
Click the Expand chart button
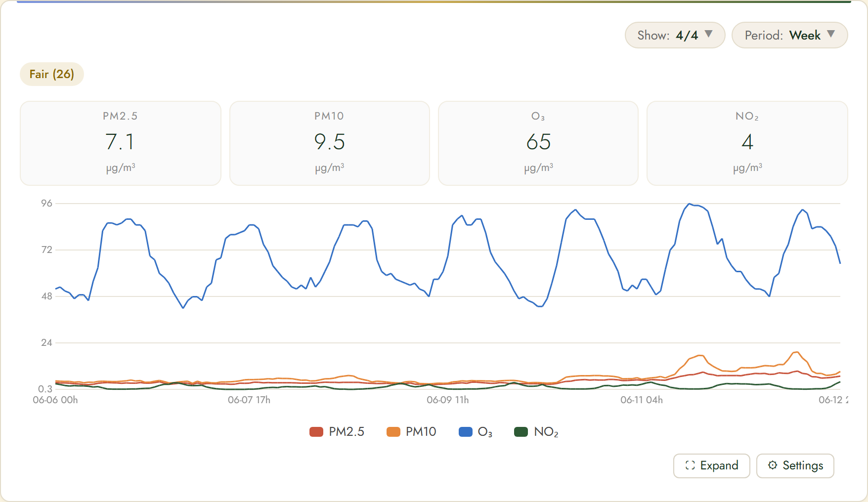(712, 465)
